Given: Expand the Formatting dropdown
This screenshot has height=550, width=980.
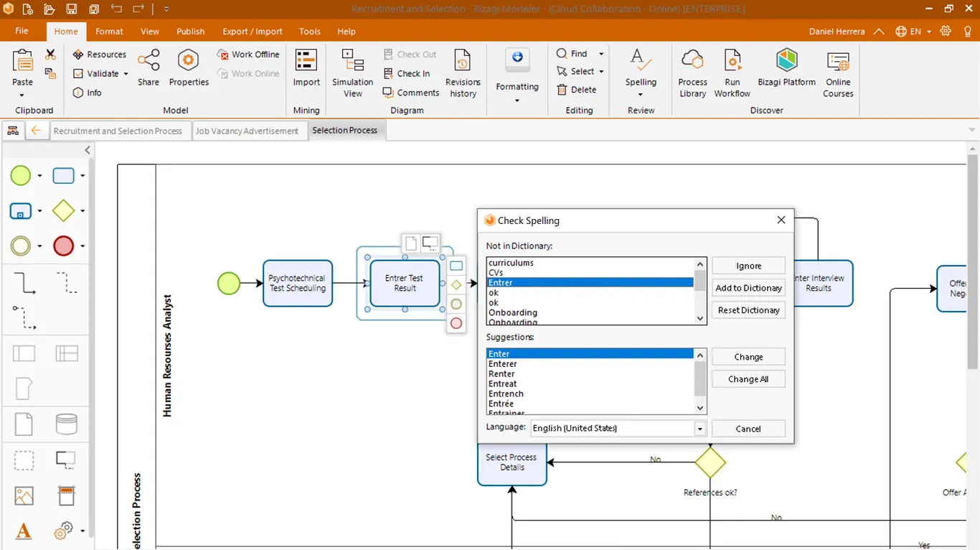Looking at the screenshot, I should (517, 100).
